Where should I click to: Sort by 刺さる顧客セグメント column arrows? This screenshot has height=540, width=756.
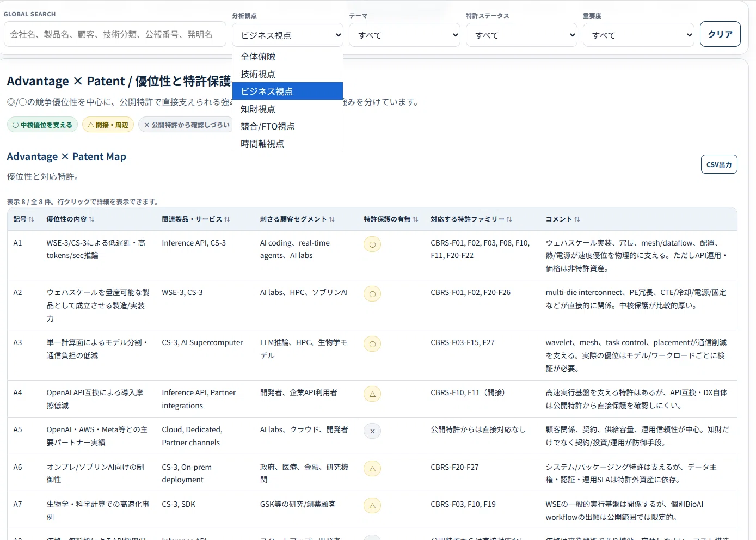[331, 219]
